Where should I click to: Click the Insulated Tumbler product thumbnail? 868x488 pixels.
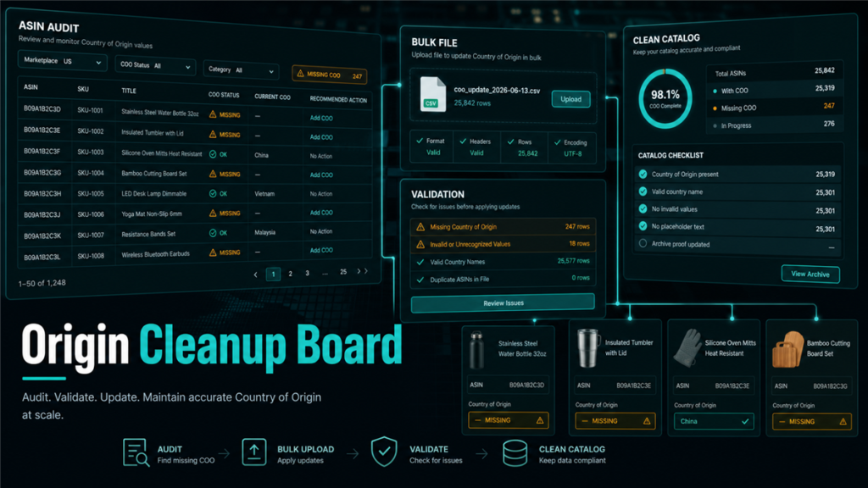coord(588,347)
